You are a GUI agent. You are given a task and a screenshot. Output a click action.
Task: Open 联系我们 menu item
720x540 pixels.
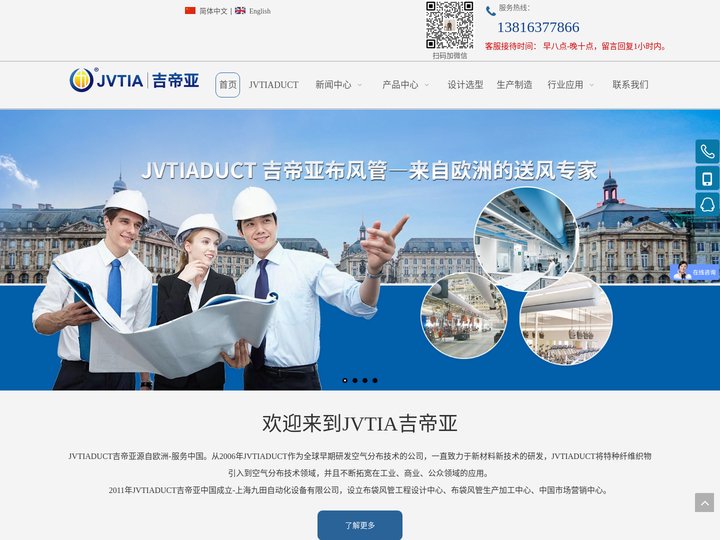(x=630, y=84)
